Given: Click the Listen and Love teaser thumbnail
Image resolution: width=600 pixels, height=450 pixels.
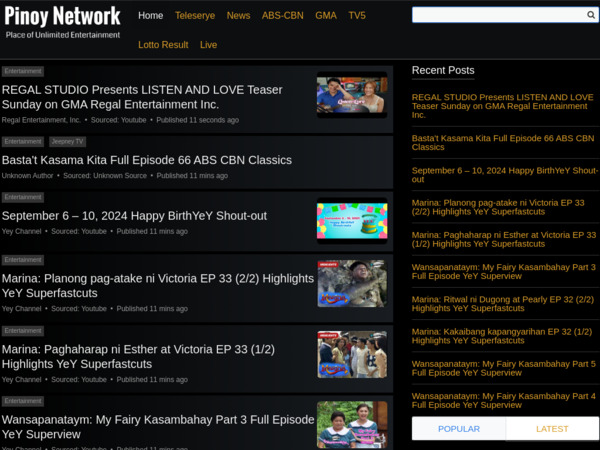Looking at the screenshot, I should 352,95.
